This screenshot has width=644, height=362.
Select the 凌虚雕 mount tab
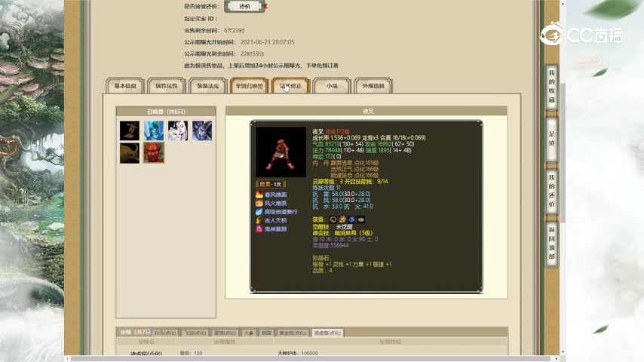point(327,333)
